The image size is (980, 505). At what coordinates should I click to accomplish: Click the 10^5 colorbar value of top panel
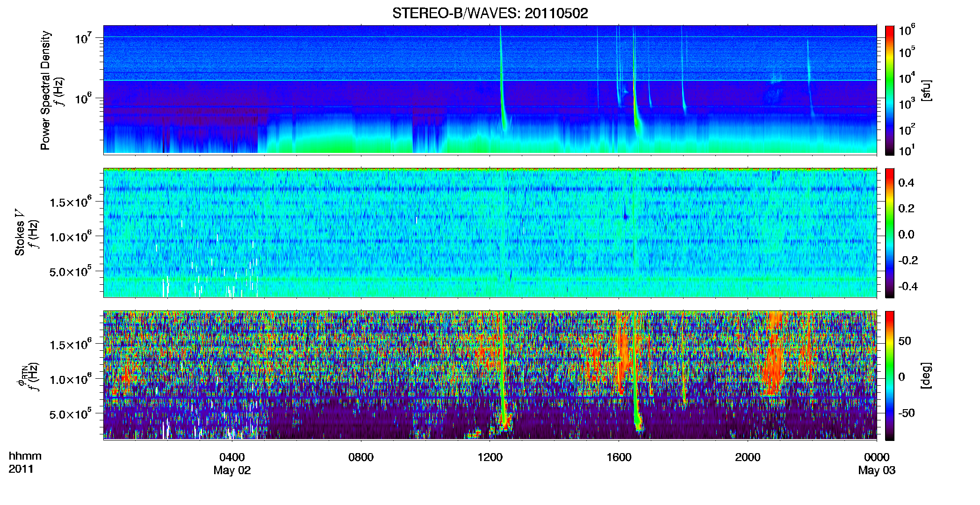click(907, 51)
